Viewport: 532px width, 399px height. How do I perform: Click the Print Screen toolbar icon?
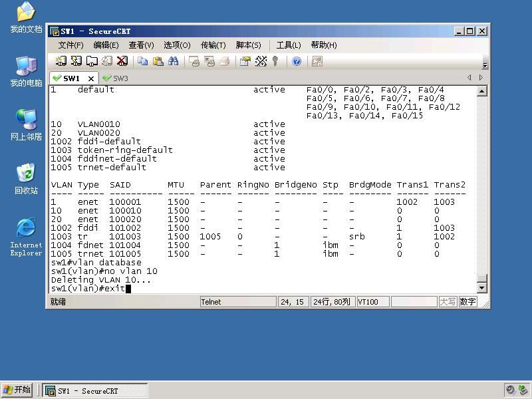pyautogui.click(x=194, y=61)
